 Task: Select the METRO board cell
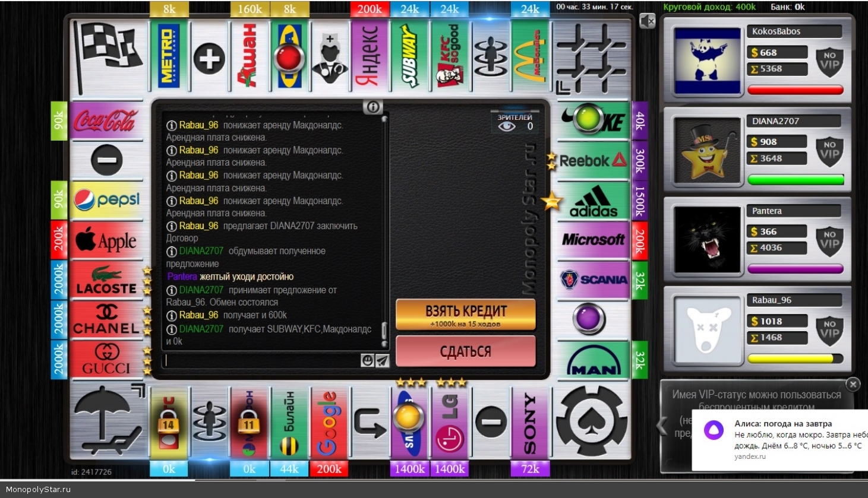click(169, 57)
